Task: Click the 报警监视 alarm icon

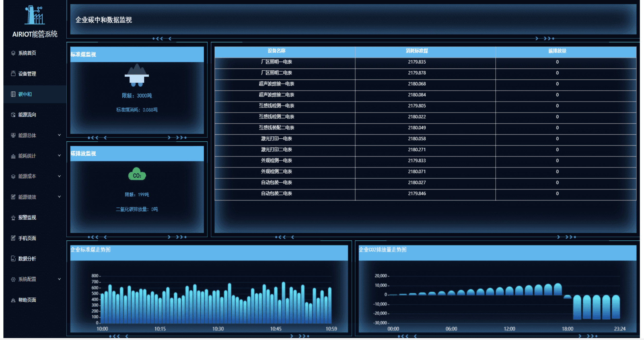Action: (x=13, y=217)
